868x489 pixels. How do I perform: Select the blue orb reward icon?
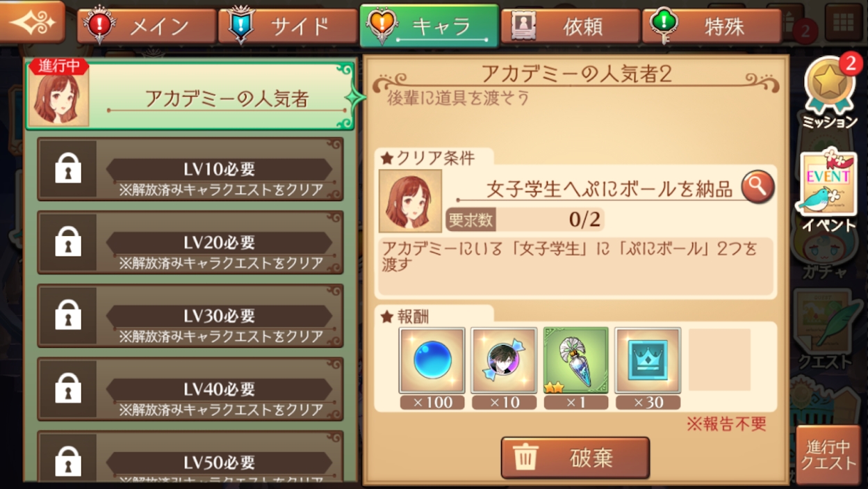coord(432,360)
